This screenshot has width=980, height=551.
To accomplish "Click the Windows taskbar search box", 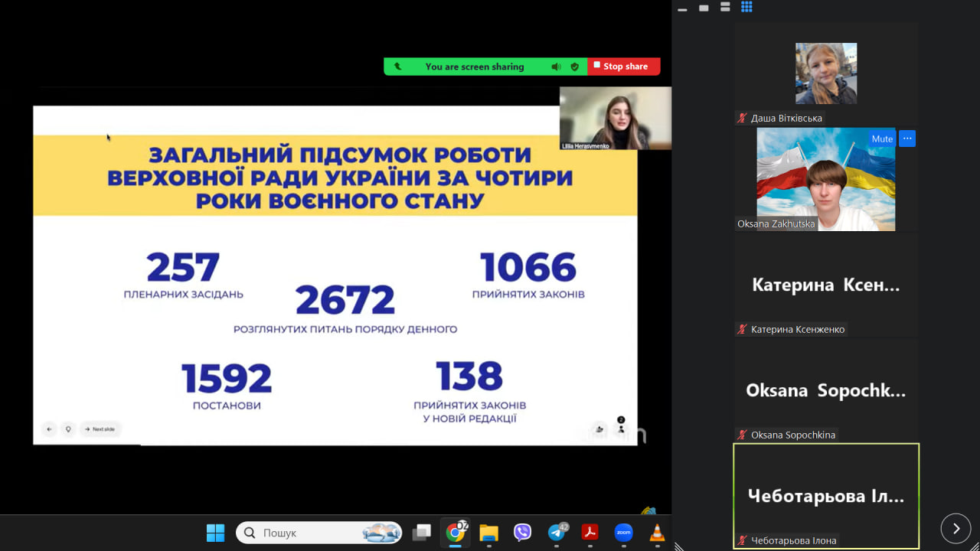I will coord(319,533).
